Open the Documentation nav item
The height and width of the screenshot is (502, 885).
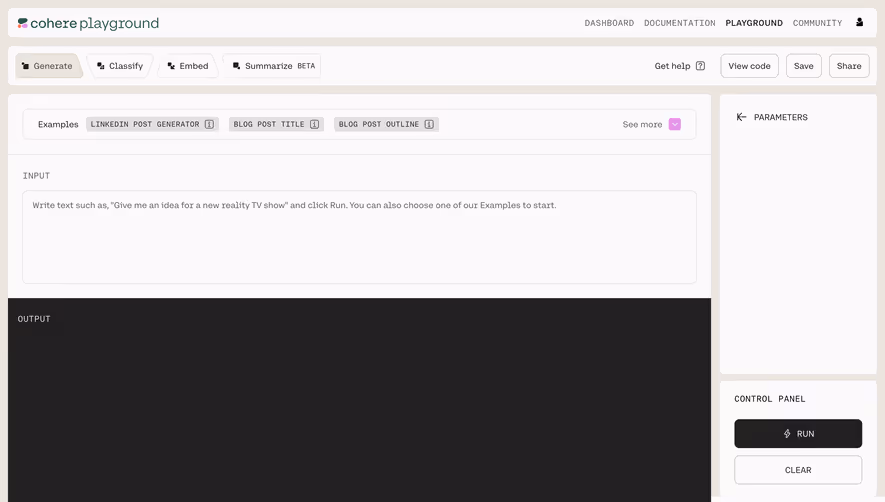point(680,23)
